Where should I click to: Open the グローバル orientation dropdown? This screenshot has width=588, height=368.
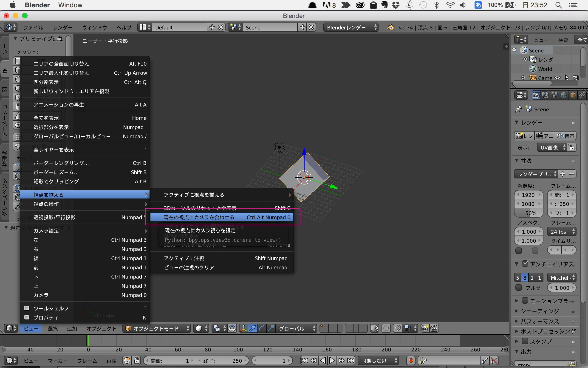pos(296,328)
